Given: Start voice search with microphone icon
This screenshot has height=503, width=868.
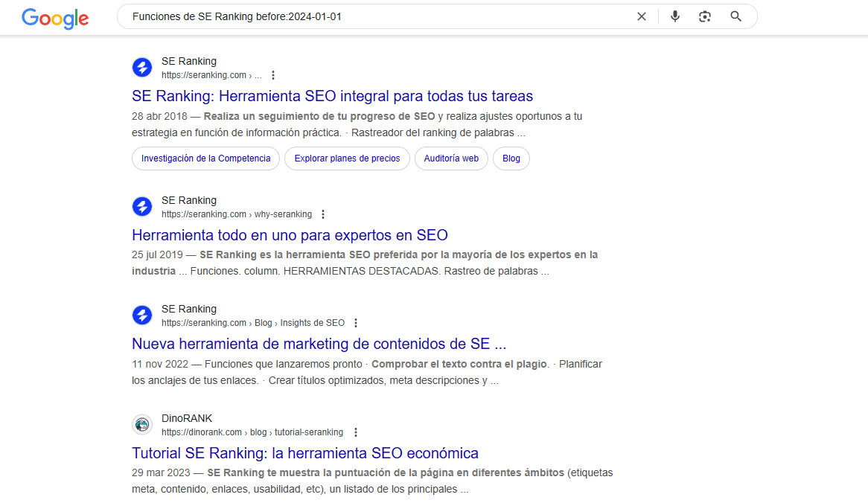Looking at the screenshot, I should 674,16.
